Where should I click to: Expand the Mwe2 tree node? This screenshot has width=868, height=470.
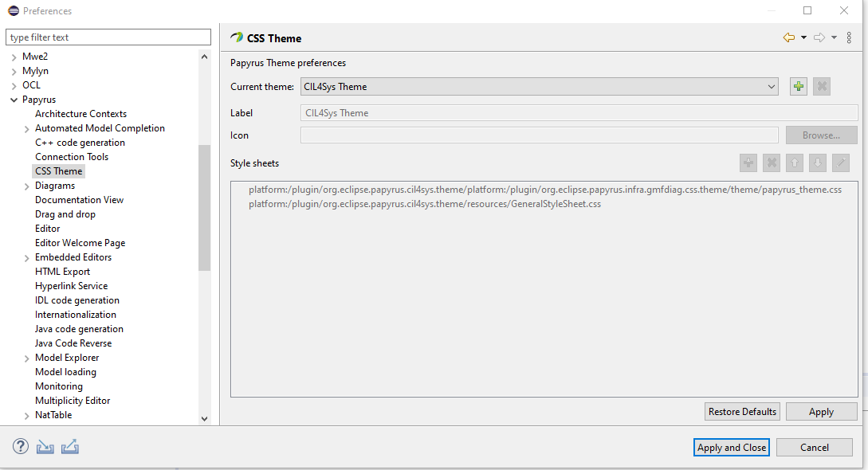(14, 57)
